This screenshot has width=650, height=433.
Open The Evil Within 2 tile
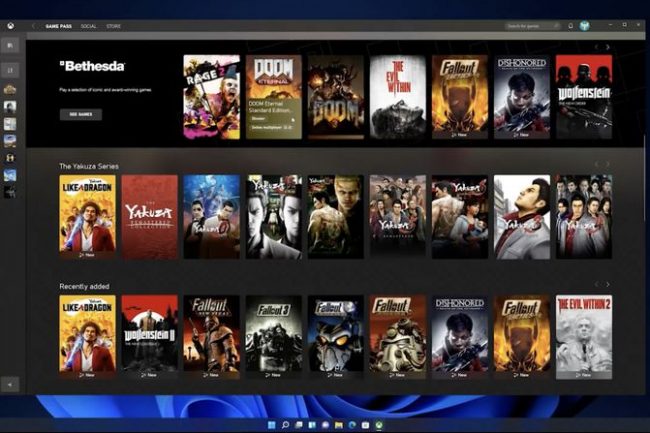coord(584,337)
